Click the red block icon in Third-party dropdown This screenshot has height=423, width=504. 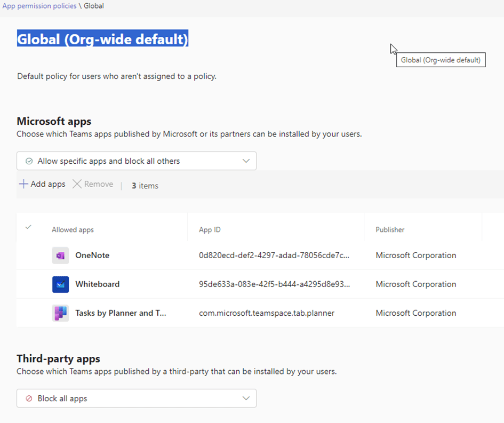click(x=29, y=398)
